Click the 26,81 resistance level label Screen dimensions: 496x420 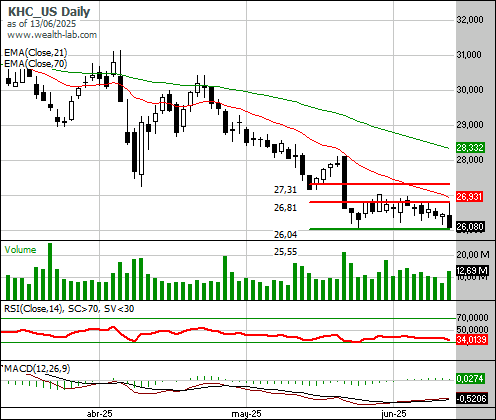(285, 208)
